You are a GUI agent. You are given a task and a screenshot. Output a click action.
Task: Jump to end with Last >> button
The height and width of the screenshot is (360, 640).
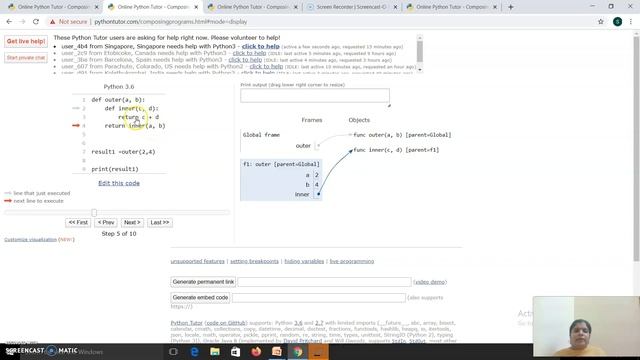point(160,222)
